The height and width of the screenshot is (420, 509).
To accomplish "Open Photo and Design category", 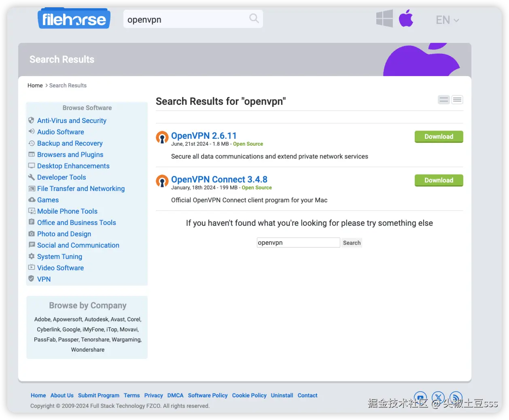I will point(64,234).
